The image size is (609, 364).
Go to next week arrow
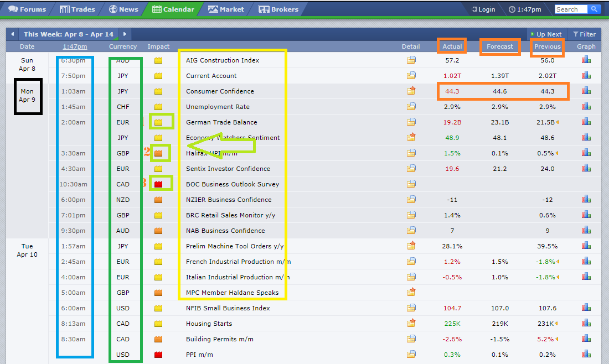125,34
